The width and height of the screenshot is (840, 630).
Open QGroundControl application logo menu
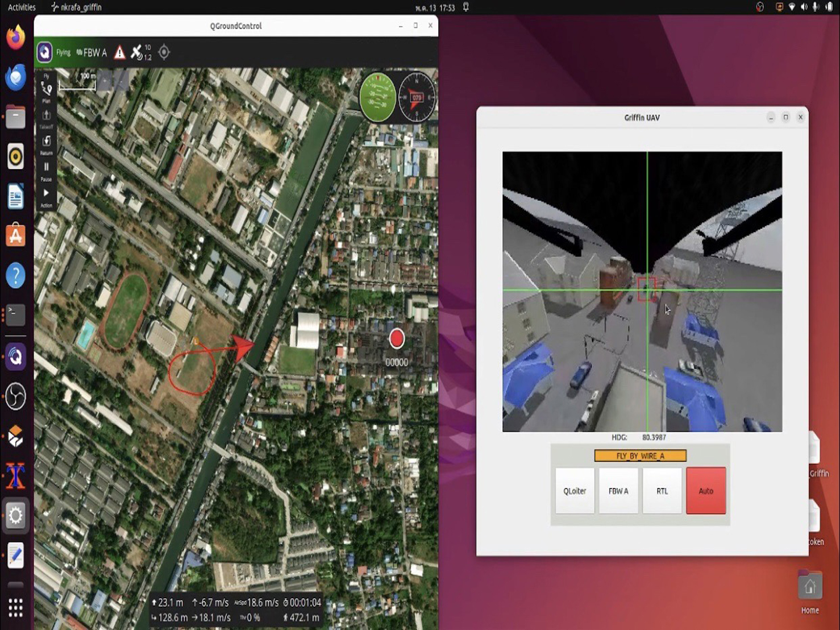pos(45,52)
